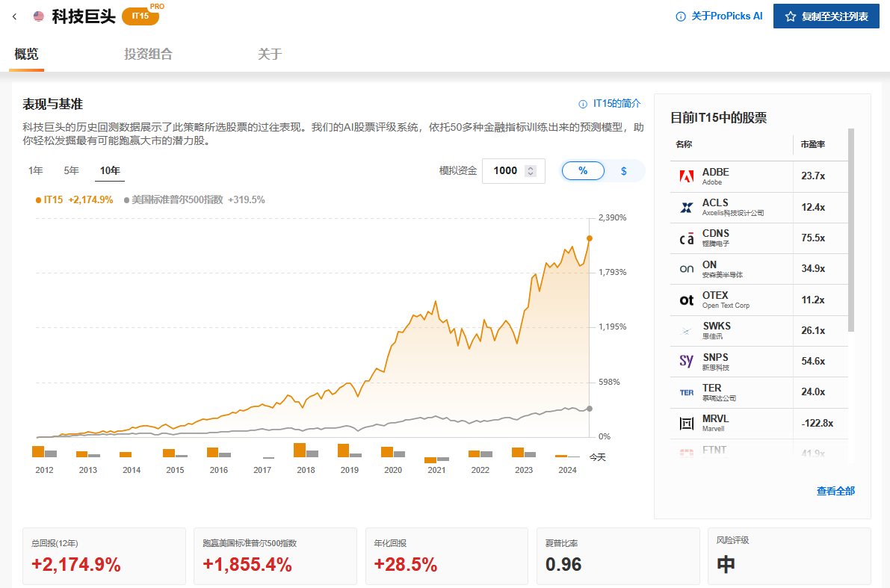This screenshot has height=588, width=890.
Task: Go back using the left chevron arrow
Action: [x=14, y=16]
